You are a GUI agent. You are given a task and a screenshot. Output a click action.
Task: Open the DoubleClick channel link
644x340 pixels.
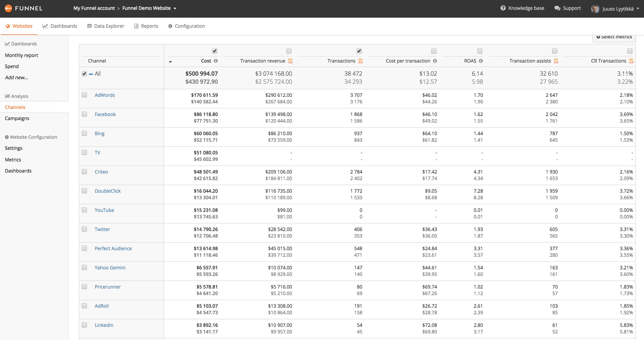point(108,191)
